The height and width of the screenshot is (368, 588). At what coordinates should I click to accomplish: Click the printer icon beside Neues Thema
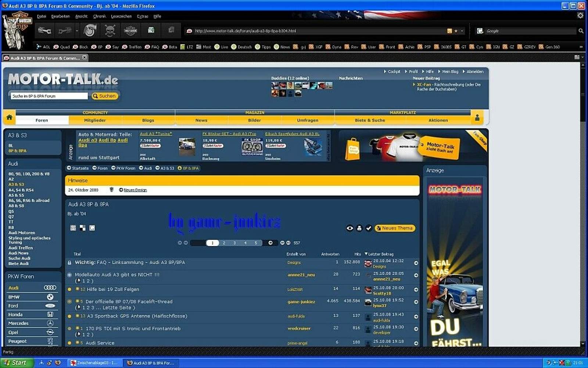(359, 228)
